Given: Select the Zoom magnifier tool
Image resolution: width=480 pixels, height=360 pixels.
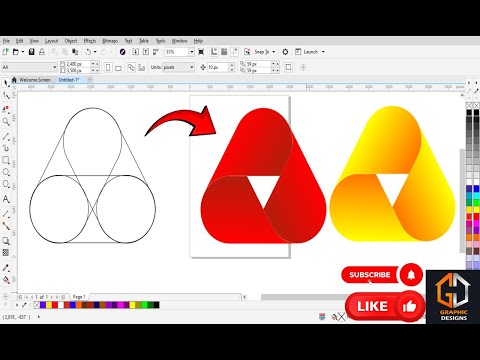Looking at the screenshot, I should [x=6, y=122].
